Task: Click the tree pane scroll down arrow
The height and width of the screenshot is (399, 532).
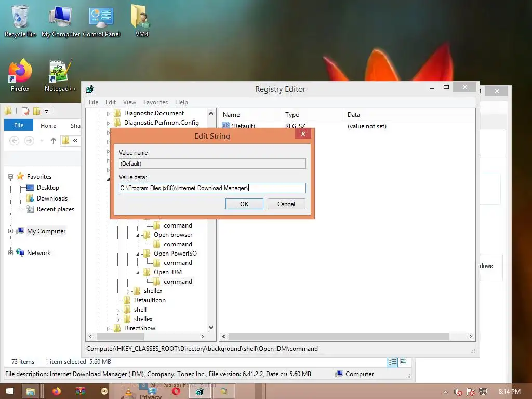Action: 211,328
